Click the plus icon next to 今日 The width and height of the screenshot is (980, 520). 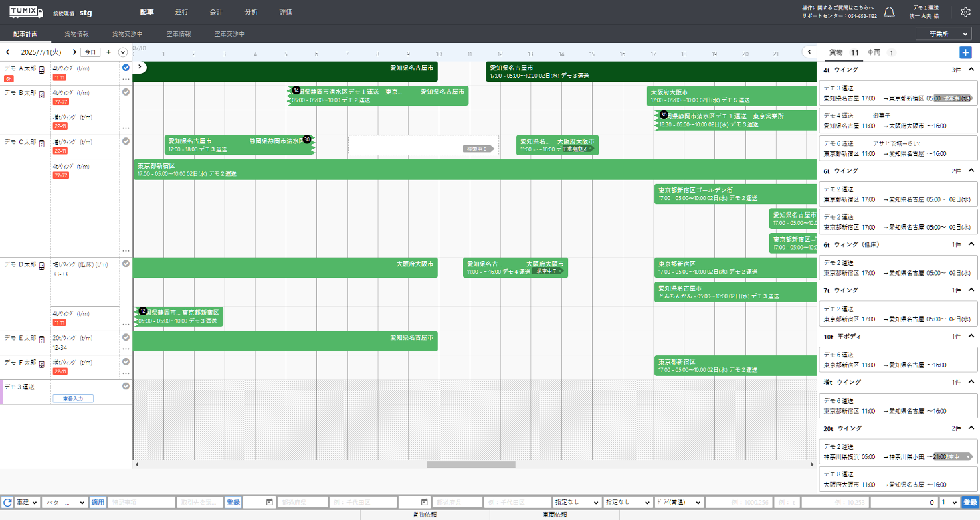pyautogui.click(x=108, y=52)
